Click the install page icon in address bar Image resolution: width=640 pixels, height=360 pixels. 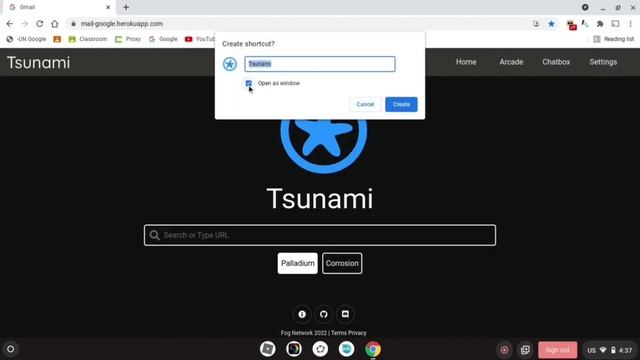[x=536, y=24]
